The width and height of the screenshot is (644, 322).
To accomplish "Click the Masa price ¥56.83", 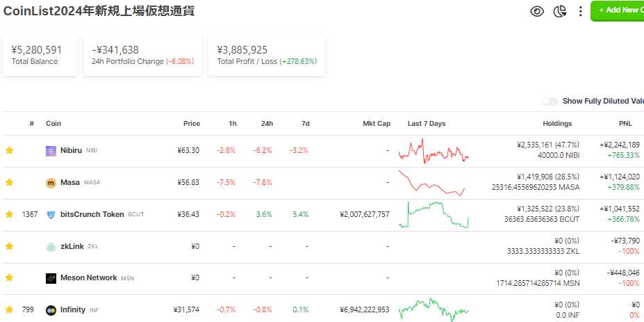I will point(188,182).
